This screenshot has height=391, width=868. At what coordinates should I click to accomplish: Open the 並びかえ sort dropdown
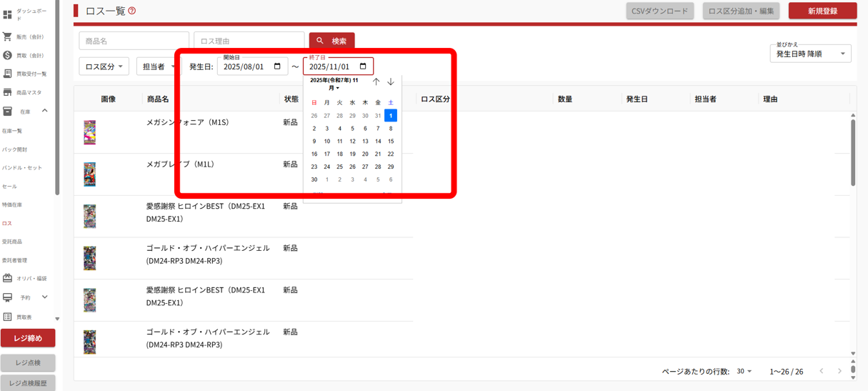pos(810,54)
